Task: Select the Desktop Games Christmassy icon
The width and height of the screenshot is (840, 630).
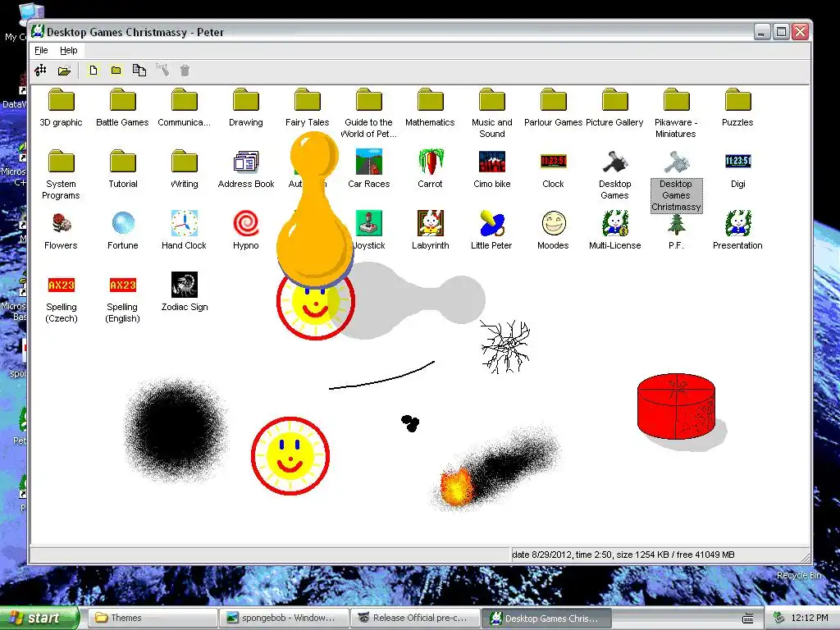Action: (x=676, y=162)
